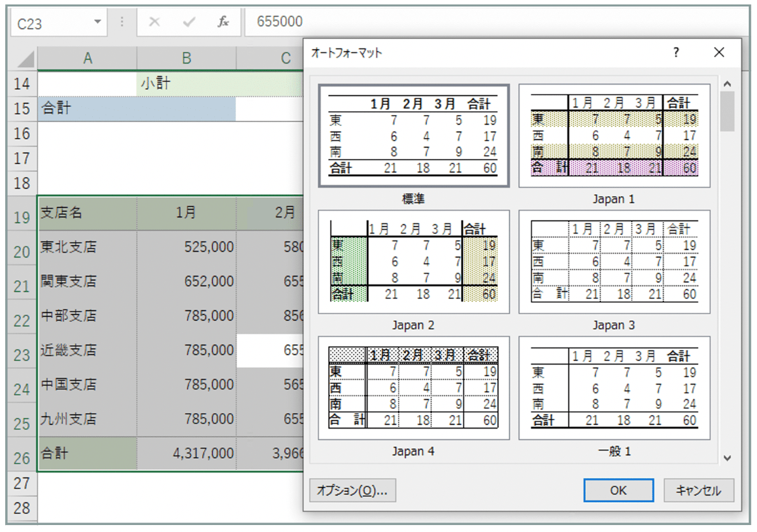This screenshot has height=532, width=757.
Task: Choose the Japan 1 format preview
Action: [614, 136]
